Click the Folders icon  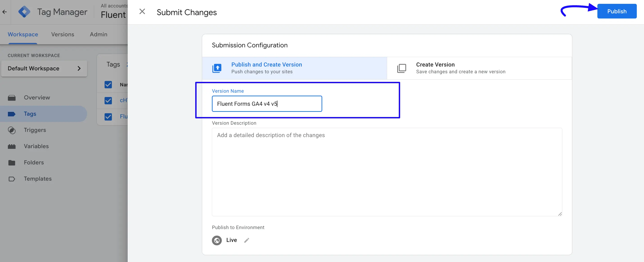[x=11, y=163]
